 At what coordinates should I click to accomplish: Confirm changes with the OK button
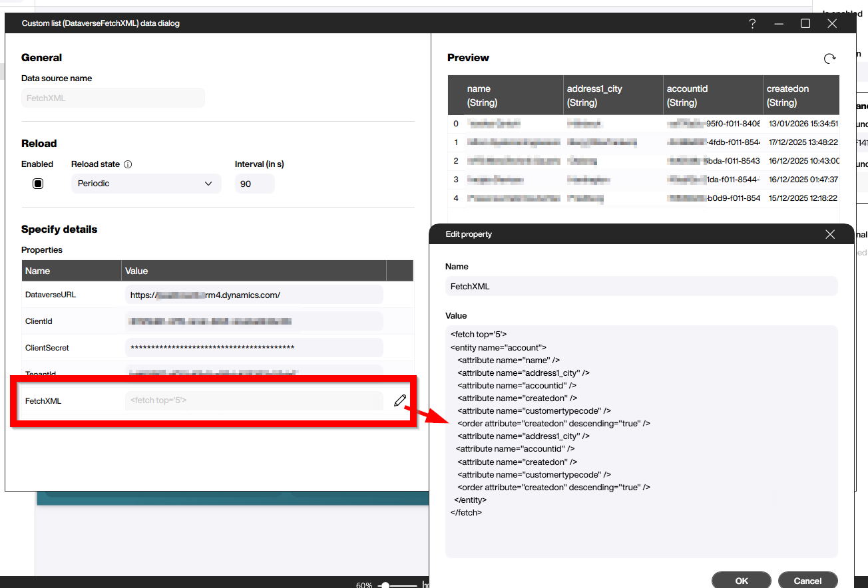[x=741, y=579]
